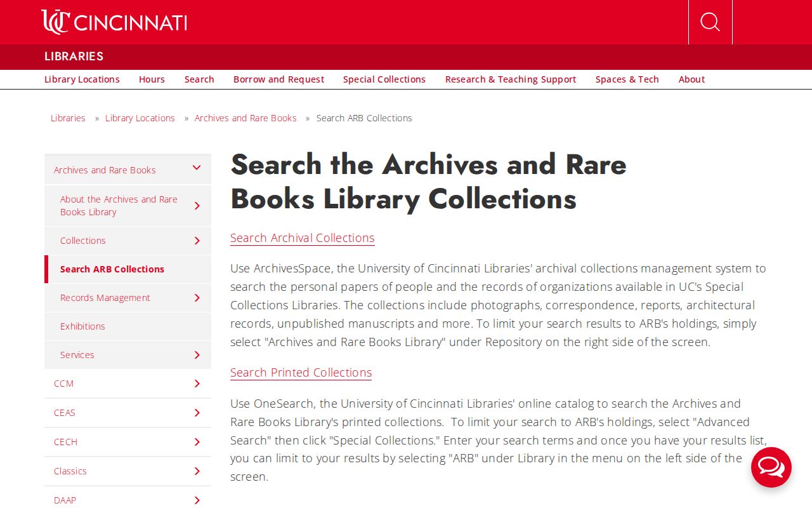This screenshot has height=508, width=812.
Task: Open the sidebar Collections link
Action: (x=83, y=241)
